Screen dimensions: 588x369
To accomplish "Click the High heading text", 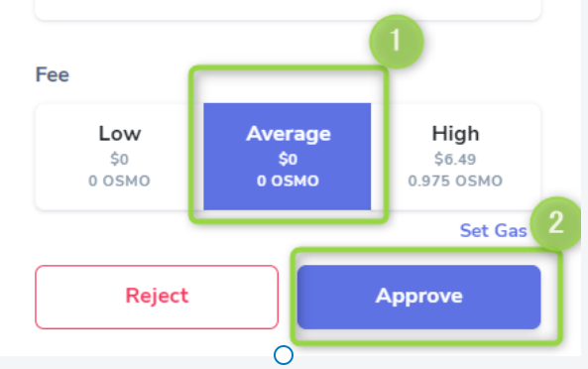I will click(x=455, y=134).
